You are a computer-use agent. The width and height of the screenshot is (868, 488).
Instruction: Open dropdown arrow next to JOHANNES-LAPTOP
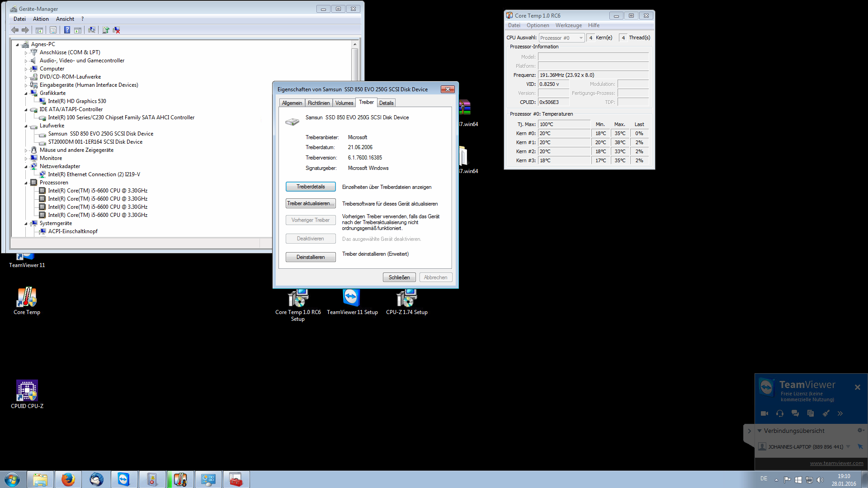pyautogui.click(x=848, y=446)
